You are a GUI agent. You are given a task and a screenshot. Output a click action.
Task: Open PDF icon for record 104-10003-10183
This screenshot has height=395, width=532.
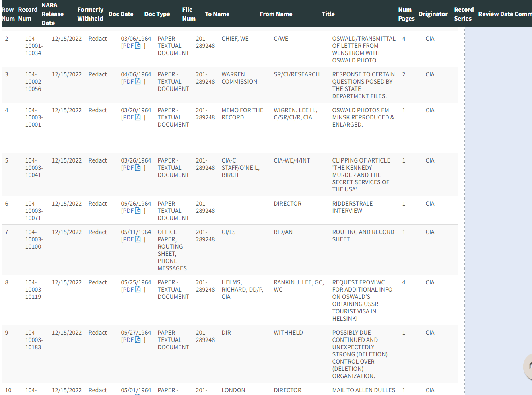(x=138, y=340)
